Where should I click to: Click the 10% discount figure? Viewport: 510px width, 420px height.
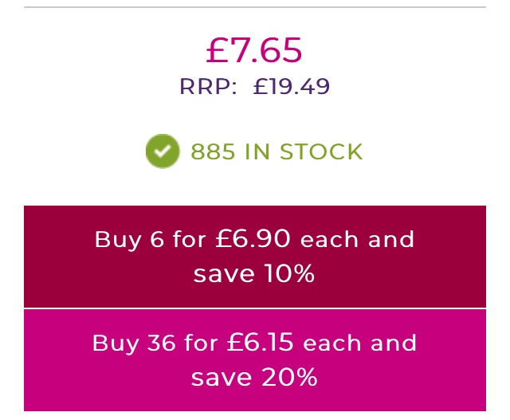[x=290, y=274]
